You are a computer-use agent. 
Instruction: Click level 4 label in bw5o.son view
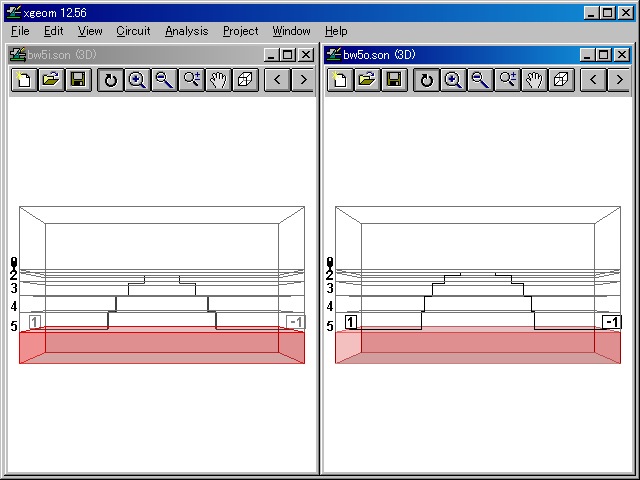[x=330, y=306]
